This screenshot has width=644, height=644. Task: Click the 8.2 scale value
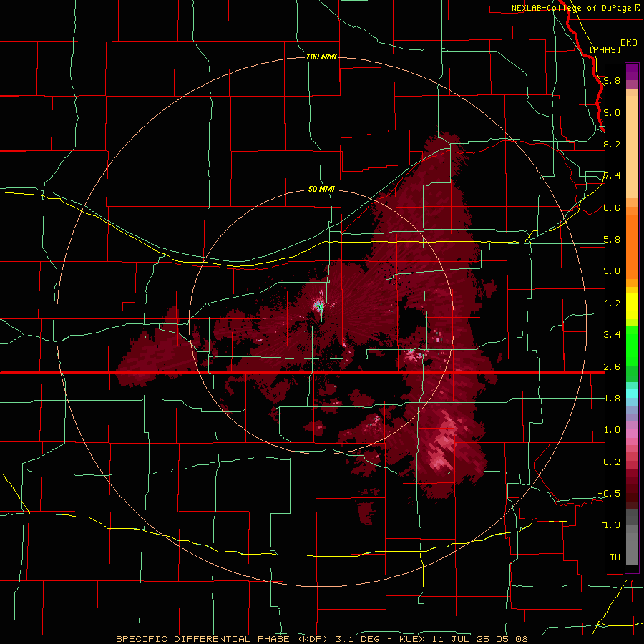[612, 144]
